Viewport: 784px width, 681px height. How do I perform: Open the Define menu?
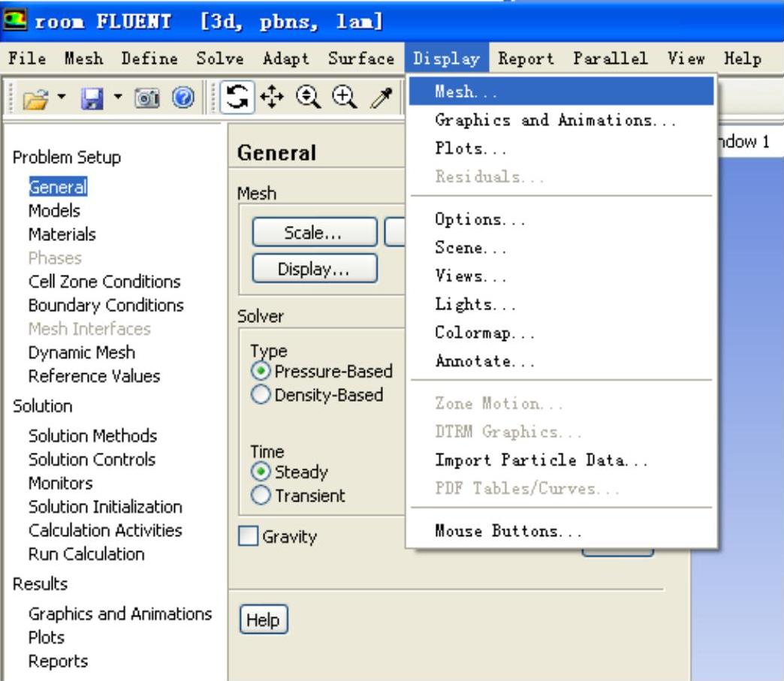149,59
